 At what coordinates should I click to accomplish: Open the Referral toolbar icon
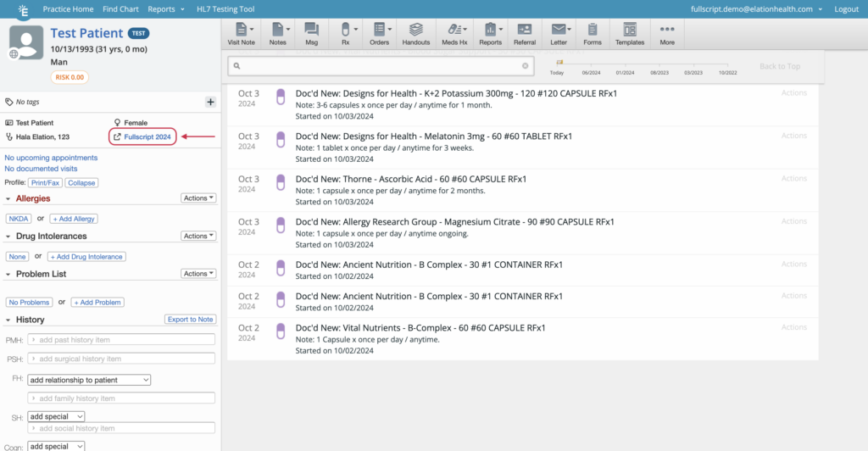point(524,33)
